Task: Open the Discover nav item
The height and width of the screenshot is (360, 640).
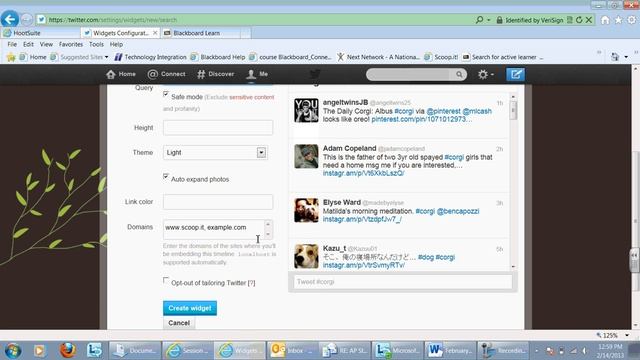Action: pos(216,74)
